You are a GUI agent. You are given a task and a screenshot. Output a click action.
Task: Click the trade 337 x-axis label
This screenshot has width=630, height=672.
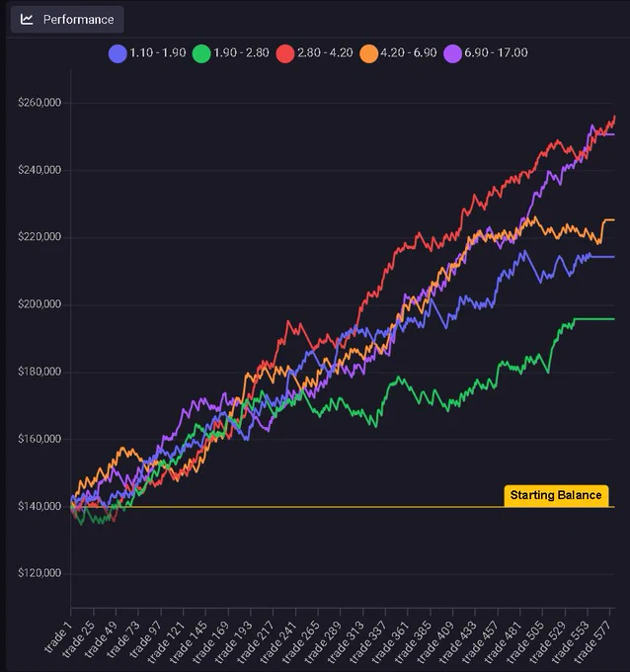coord(367,641)
